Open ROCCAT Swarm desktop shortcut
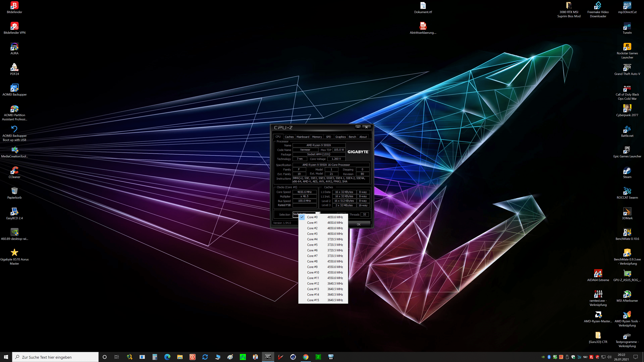 627,193
